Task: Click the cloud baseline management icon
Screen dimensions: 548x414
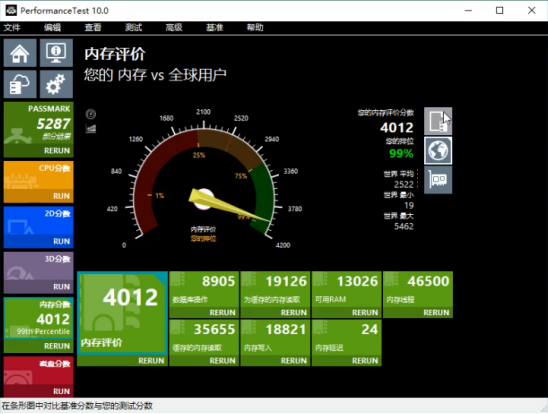Action: click(20, 84)
